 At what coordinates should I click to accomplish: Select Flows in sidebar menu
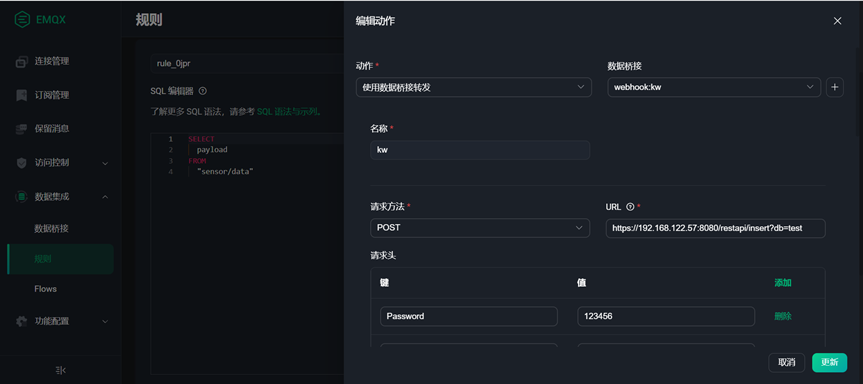[x=46, y=289]
